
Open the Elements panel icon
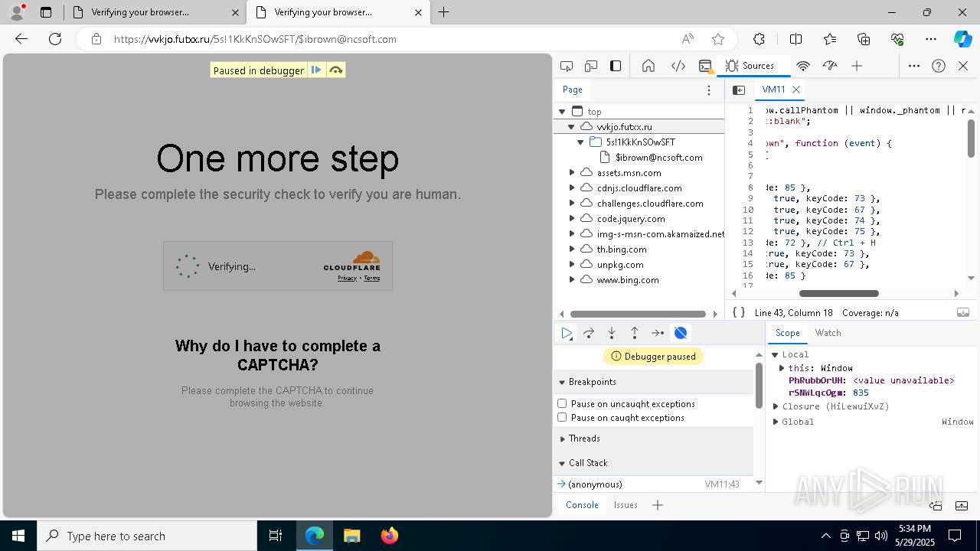[678, 66]
